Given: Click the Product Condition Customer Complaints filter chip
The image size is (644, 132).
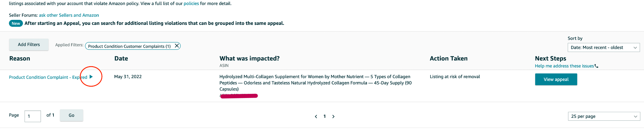Looking at the screenshot, I should pos(129,46).
